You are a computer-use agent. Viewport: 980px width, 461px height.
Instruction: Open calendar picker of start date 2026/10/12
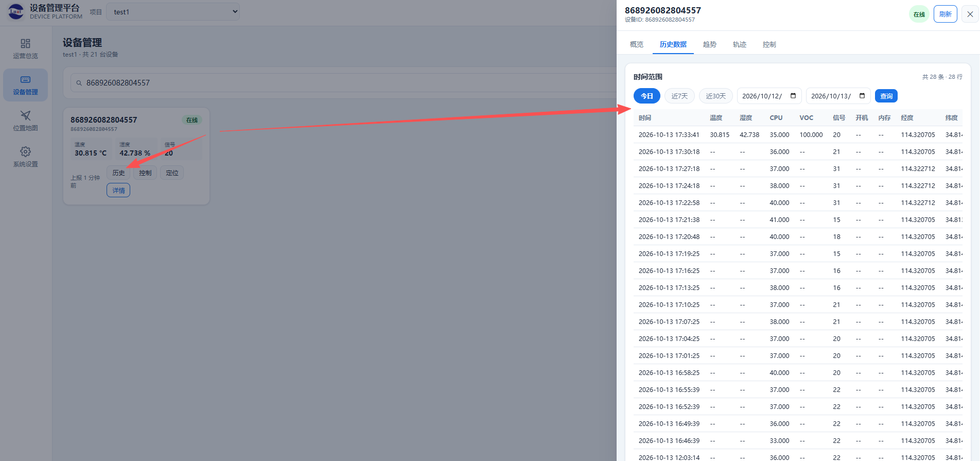[x=793, y=96]
